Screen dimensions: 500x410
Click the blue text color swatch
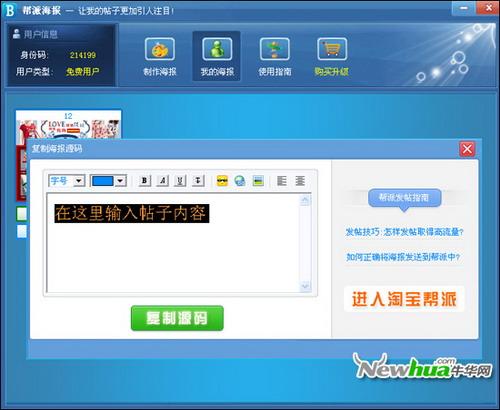coord(102,181)
